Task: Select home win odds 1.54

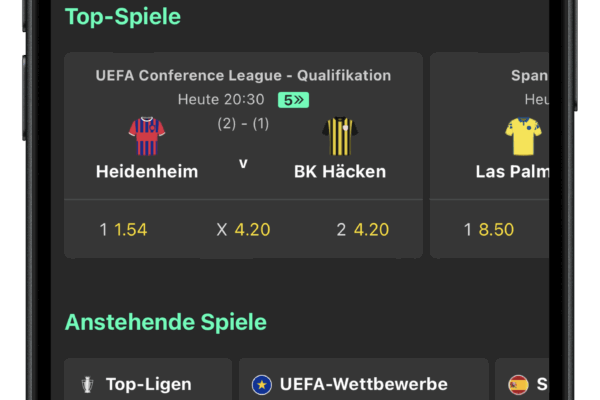Action: click(x=123, y=230)
